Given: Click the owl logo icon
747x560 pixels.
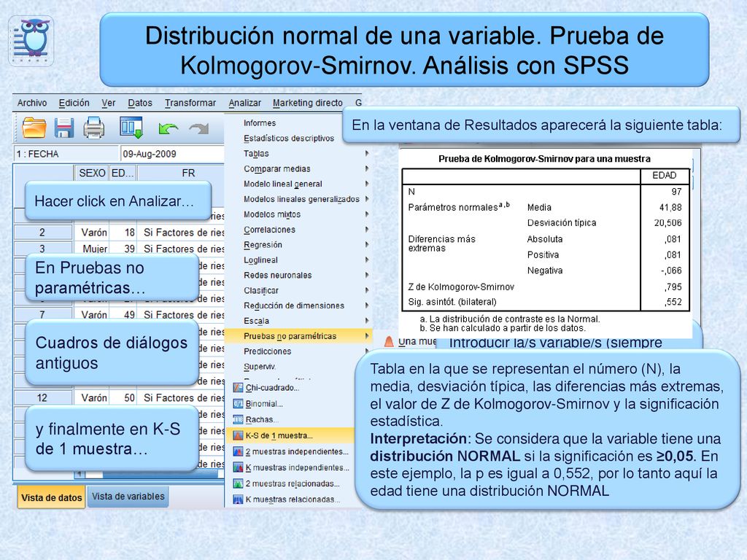Looking at the screenshot, I should click(31, 41).
